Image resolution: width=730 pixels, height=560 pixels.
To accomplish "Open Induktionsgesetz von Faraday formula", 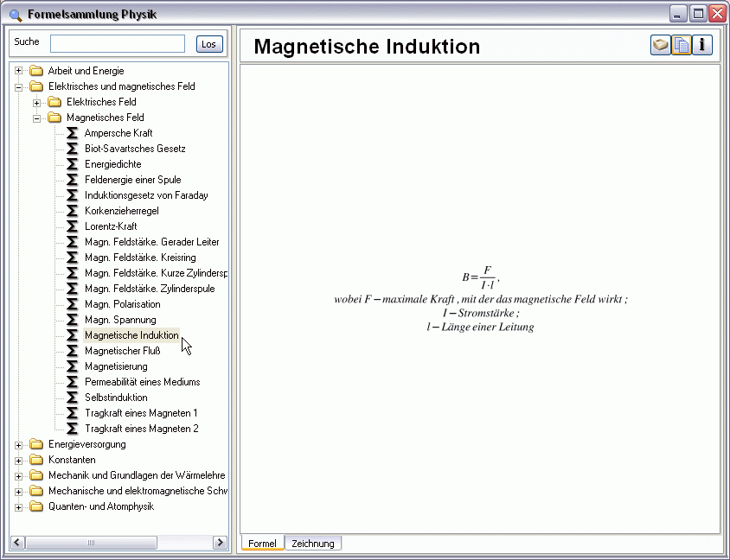I will click(146, 195).
